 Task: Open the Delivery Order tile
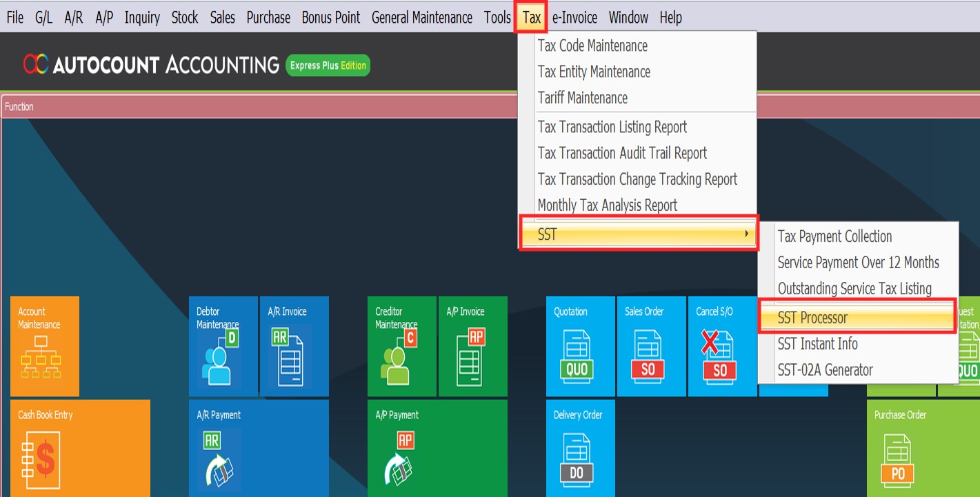click(x=580, y=447)
